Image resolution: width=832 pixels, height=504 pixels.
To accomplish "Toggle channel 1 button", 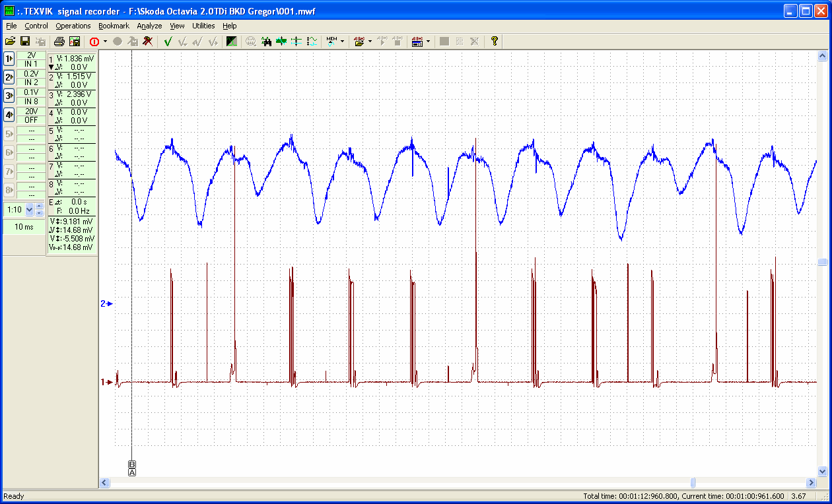I will (9, 59).
